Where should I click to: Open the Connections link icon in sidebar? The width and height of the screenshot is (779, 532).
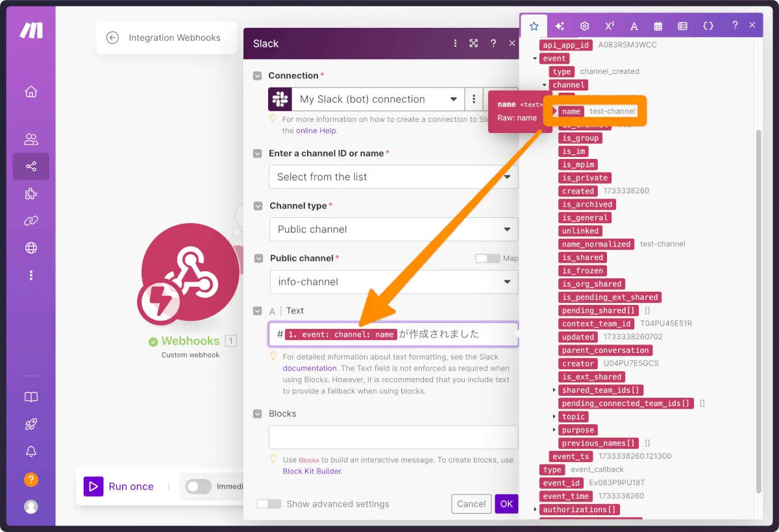[x=31, y=221]
